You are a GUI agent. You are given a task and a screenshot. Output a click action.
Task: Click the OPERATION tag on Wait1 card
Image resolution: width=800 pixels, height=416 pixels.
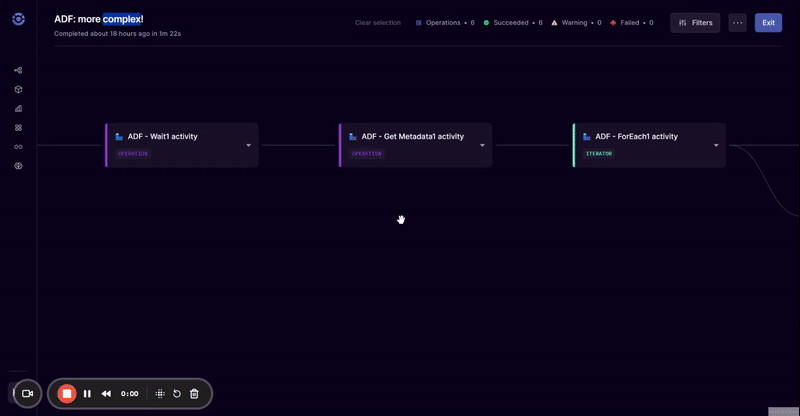point(133,154)
